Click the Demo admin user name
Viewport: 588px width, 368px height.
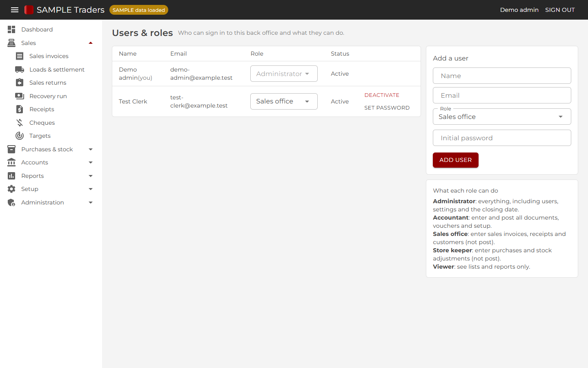point(519,10)
